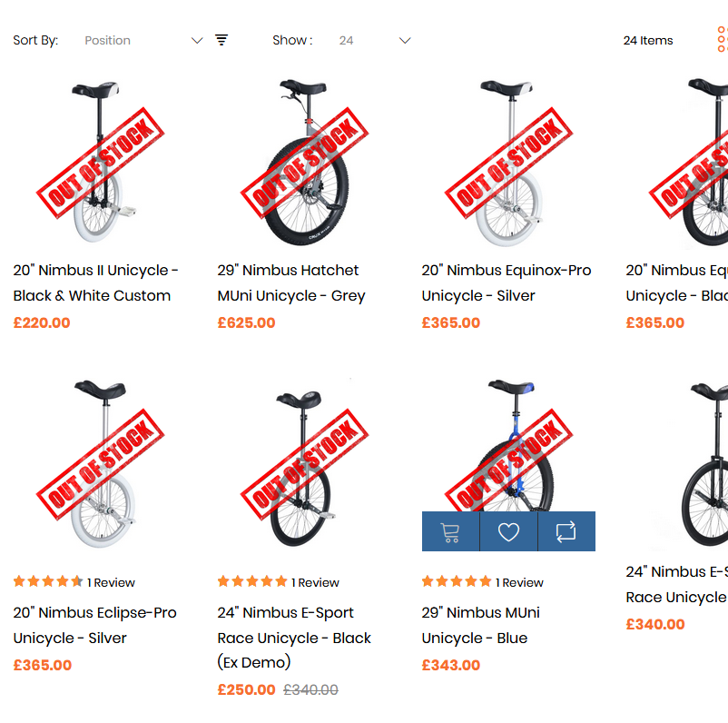
Task: Click the Nimbus Hatchet MUni Grey image
Action: [x=304, y=162]
